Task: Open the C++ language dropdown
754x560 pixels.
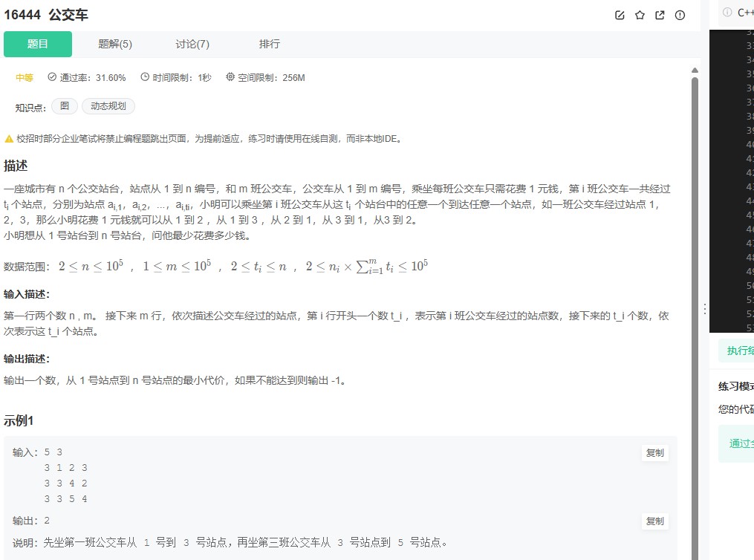Action: (745, 12)
